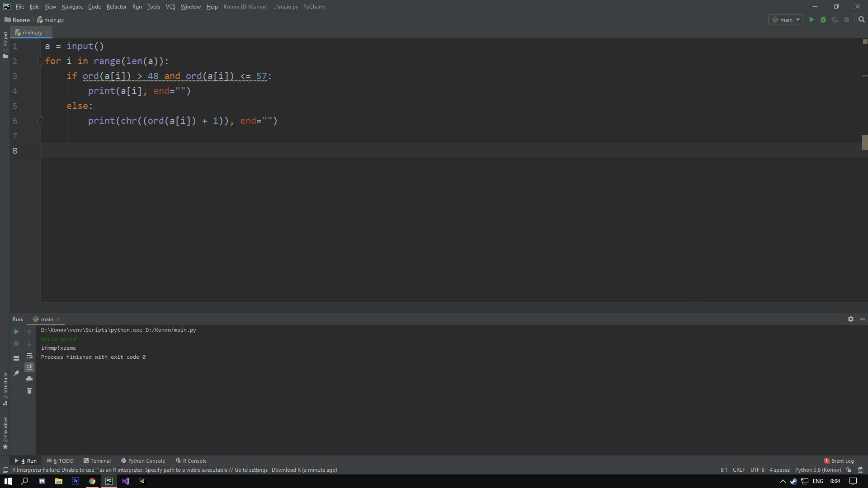Toggle pin tab in Run panel
The height and width of the screenshot is (488, 868).
[x=16, y=373]
